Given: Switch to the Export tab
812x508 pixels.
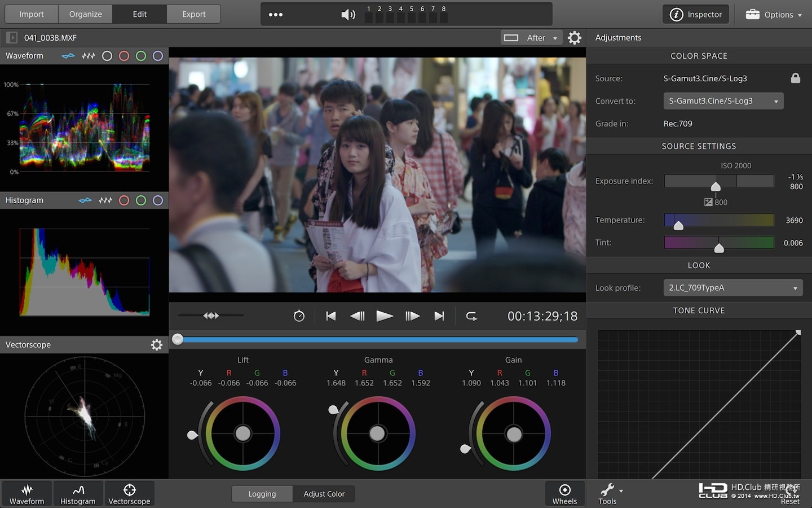Looking at the screenshot, I should point(193,14).
